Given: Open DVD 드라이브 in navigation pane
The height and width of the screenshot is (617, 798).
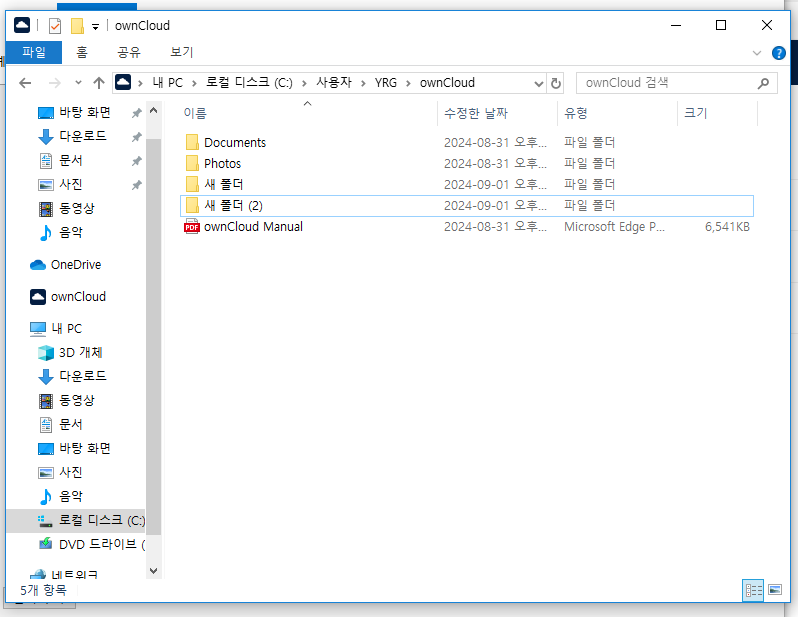Looking at the screenshot, I should coord(102,544).
